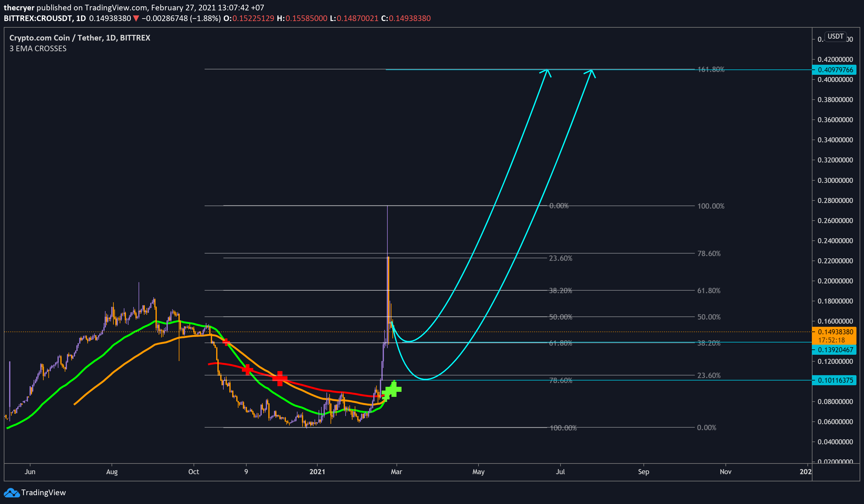This screenshot has height=504, width=864.
Task: Click the 2021 label on the time axis
Action: 317,472
